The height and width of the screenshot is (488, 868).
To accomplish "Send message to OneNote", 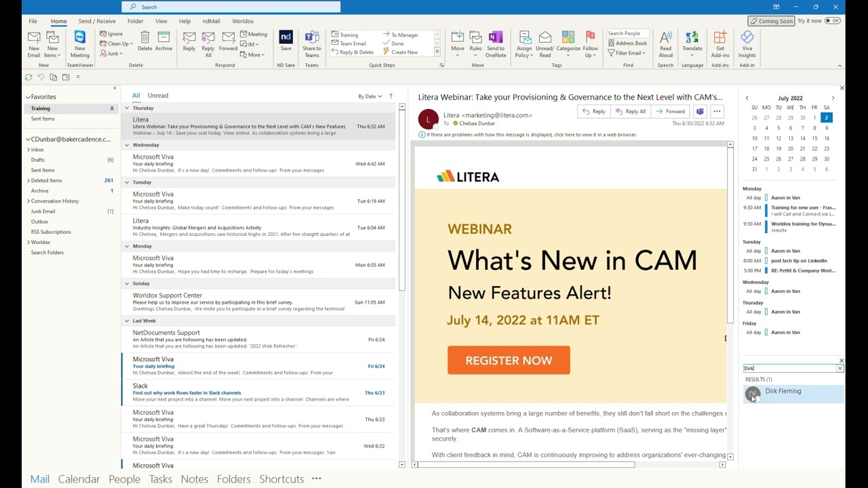I will pos(496,44).
